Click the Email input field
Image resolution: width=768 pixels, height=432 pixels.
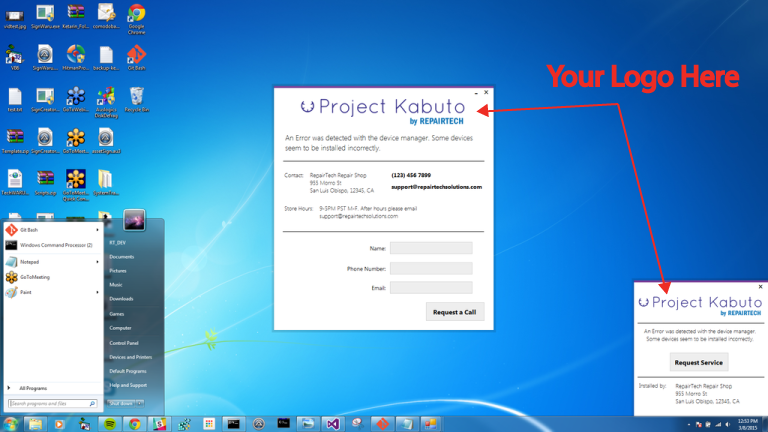point(431,288)
